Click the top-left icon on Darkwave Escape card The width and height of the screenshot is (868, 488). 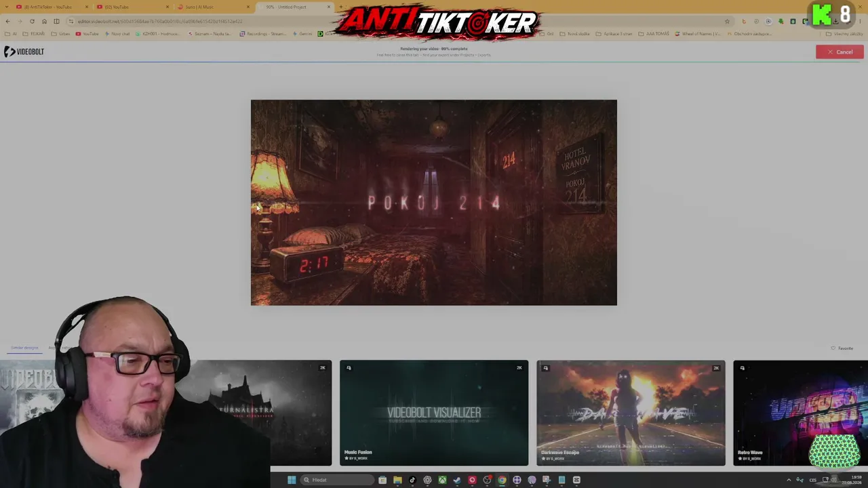(545, 368)
